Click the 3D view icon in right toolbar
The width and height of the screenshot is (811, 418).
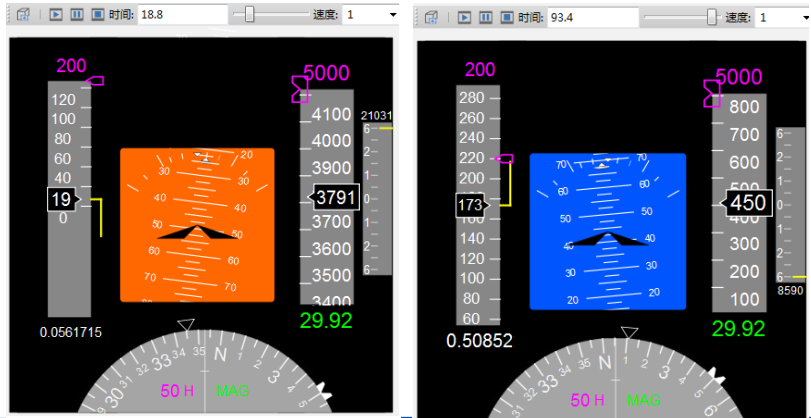coord(431,18)
